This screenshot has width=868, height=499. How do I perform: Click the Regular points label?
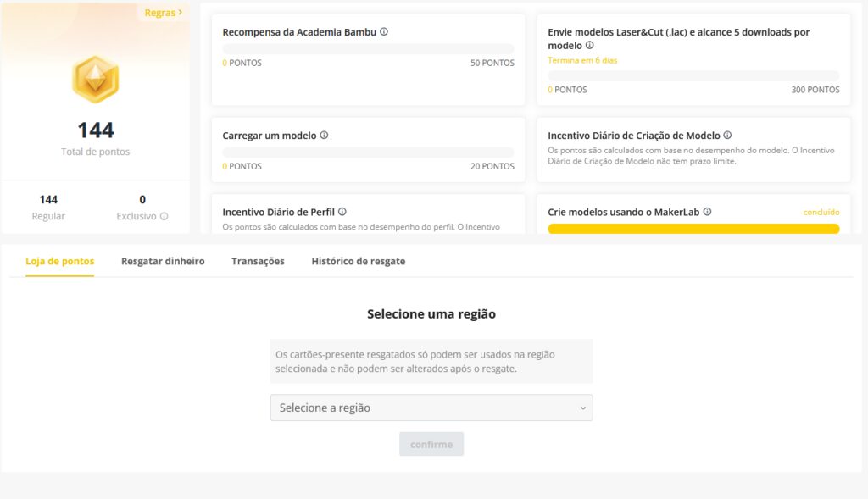click(48, 216)
